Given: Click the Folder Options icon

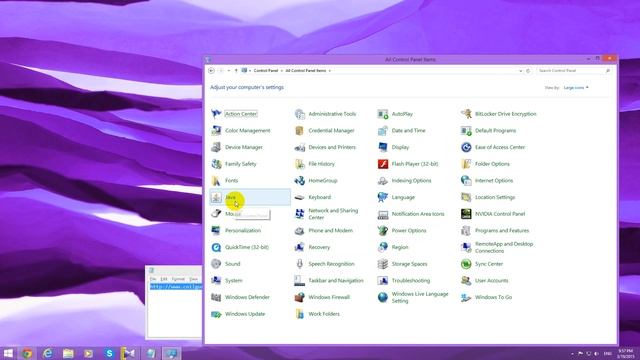Looking at the screenshot, I should pyautogui.click(x=466, y=164).
